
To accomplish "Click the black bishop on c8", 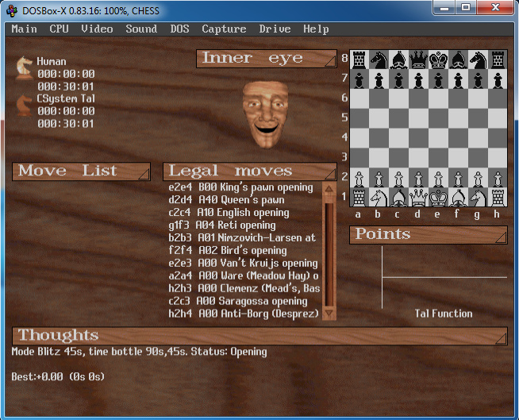I will pyautogui.click(x=399, y=60).
